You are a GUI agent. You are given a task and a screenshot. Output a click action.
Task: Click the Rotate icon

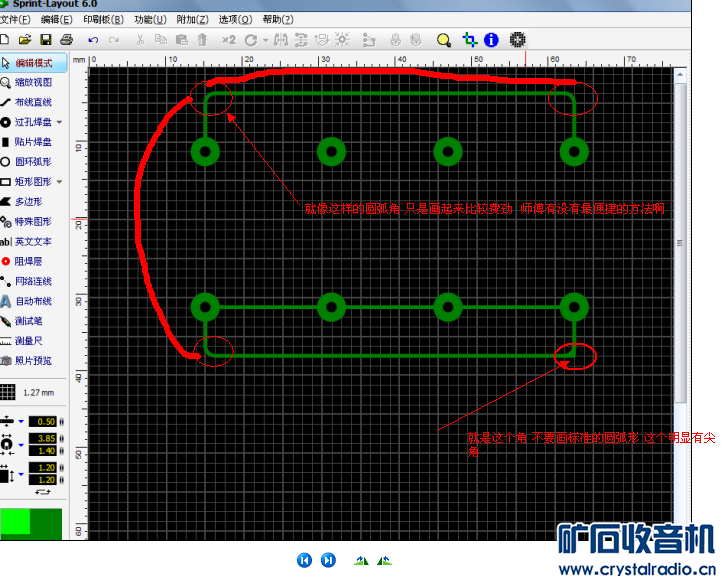pos(251,40)
